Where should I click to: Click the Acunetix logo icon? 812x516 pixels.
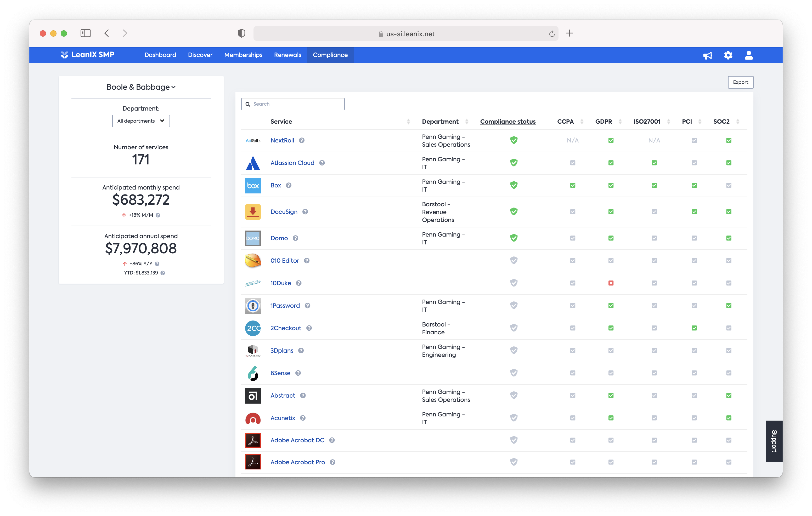(x=253, y=418)
